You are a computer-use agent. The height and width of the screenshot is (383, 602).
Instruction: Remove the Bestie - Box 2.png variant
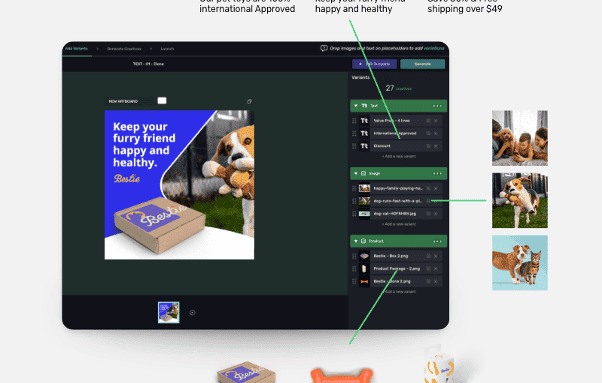[x=436, y=256]
